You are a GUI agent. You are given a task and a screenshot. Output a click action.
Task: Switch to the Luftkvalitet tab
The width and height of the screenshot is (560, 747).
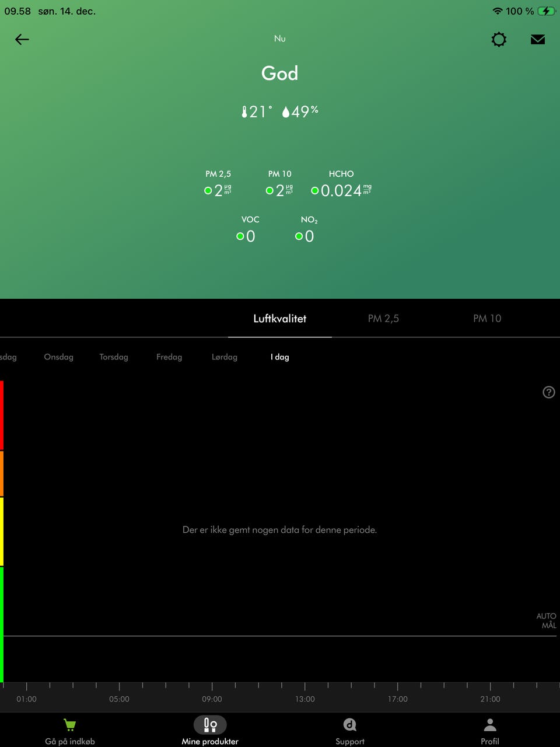tap(280, 319)
